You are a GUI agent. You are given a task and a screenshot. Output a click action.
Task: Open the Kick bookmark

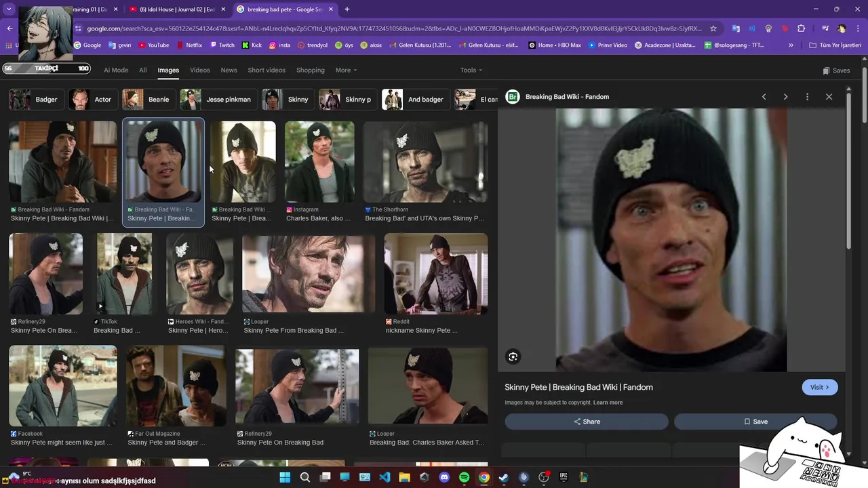pos(252,45)
